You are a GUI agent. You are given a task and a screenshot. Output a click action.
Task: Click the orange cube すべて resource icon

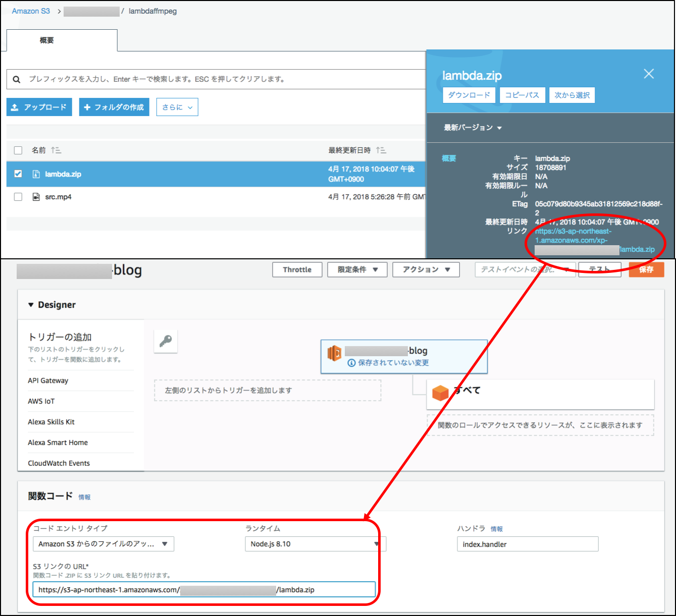tap(441, 393)
